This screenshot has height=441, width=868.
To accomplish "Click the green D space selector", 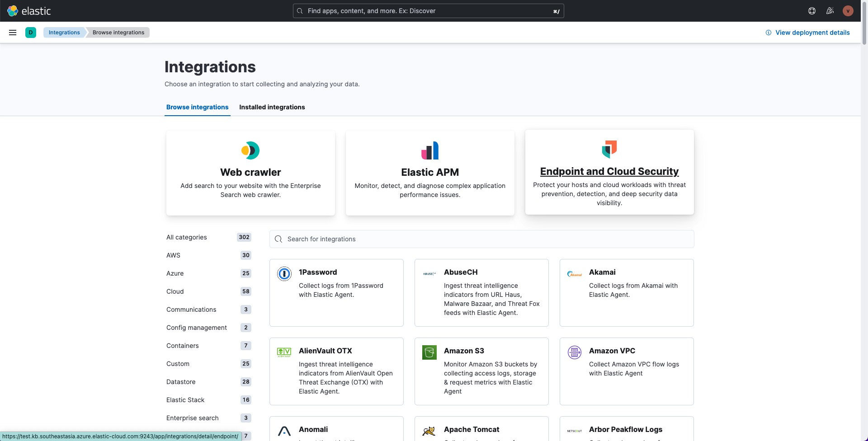I will 31,33.
